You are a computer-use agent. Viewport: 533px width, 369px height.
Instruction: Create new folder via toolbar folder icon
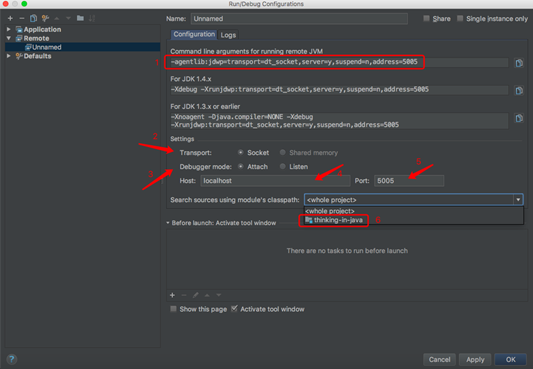[x=80, y=18]
